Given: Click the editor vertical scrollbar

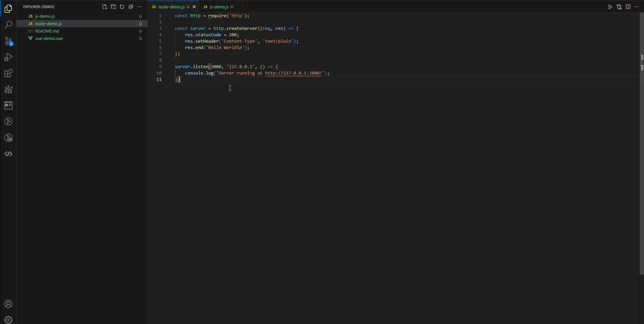Looking at the screenshot, I should tap(642, 144).
